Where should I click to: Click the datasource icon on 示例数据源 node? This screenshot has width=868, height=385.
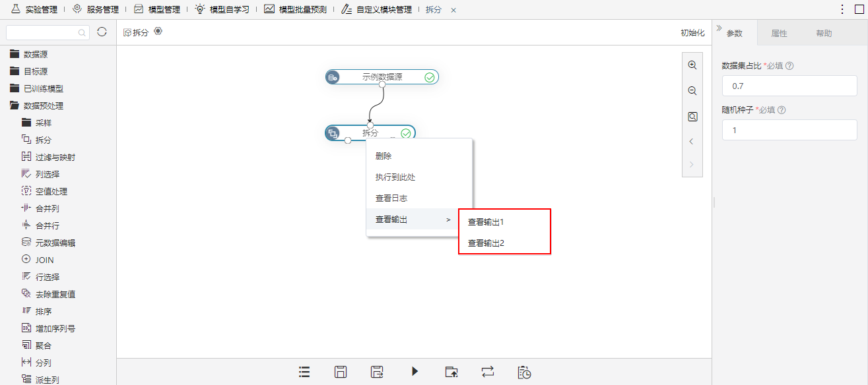333,77
